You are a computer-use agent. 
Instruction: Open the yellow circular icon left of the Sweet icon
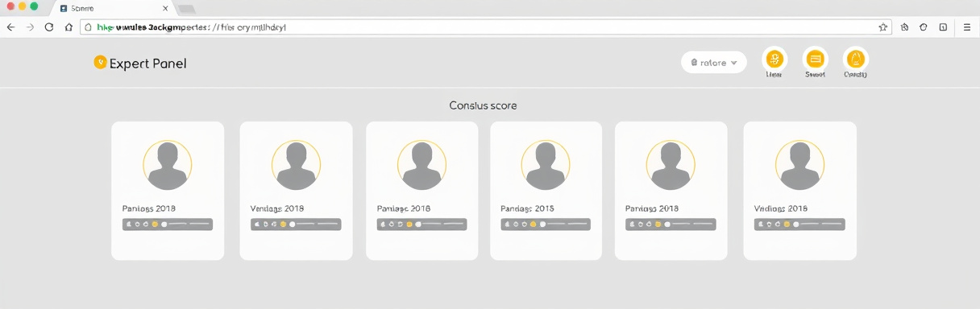coord(774,59)
